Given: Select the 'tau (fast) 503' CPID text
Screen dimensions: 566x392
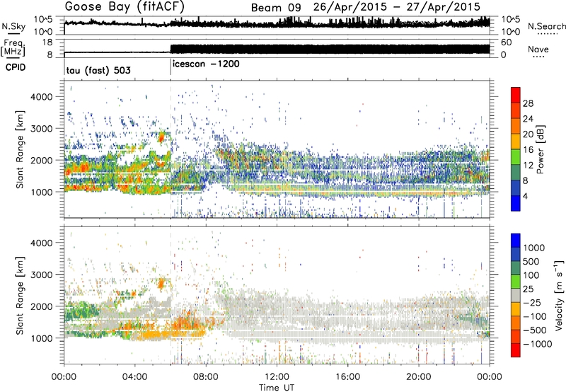Looking at the screenshot, I should [98, 70].
